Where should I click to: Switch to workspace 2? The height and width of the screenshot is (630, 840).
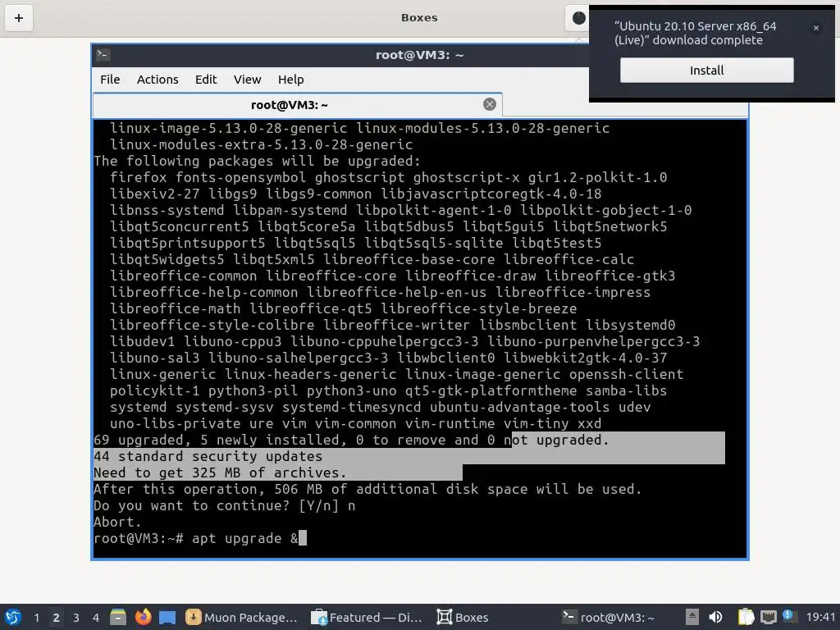pyautogui.click(x=57, y=617)
